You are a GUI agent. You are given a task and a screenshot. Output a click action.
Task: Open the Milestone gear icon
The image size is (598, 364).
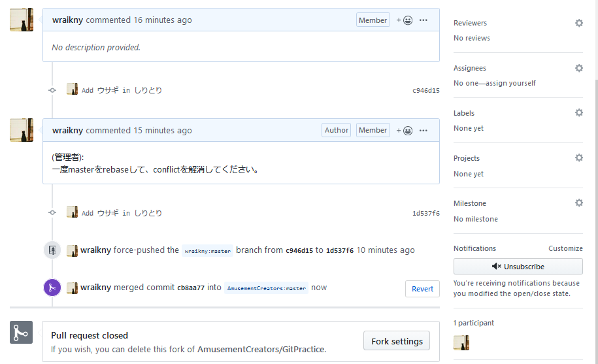point(579,203)
